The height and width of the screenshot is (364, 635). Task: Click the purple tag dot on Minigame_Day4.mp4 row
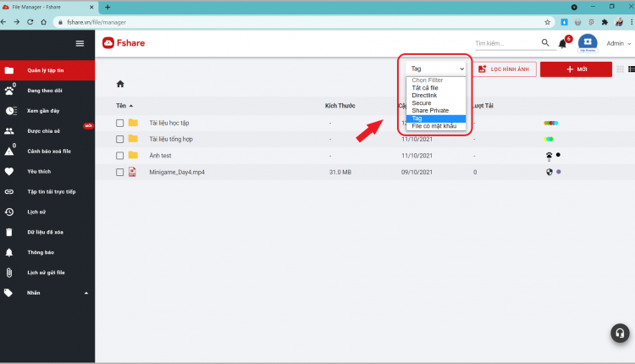coord(559,172)
